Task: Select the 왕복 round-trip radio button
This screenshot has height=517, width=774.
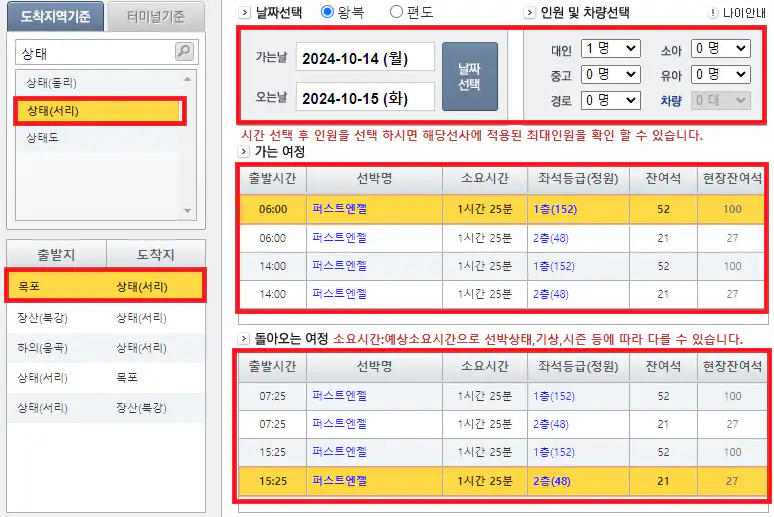Action: [x=327, y=12]
